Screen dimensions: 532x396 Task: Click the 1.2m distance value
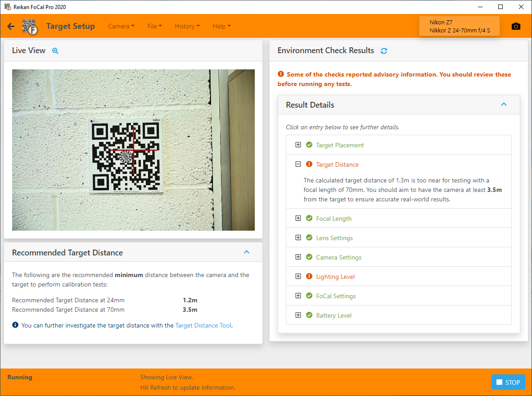(x=190, y=300)
